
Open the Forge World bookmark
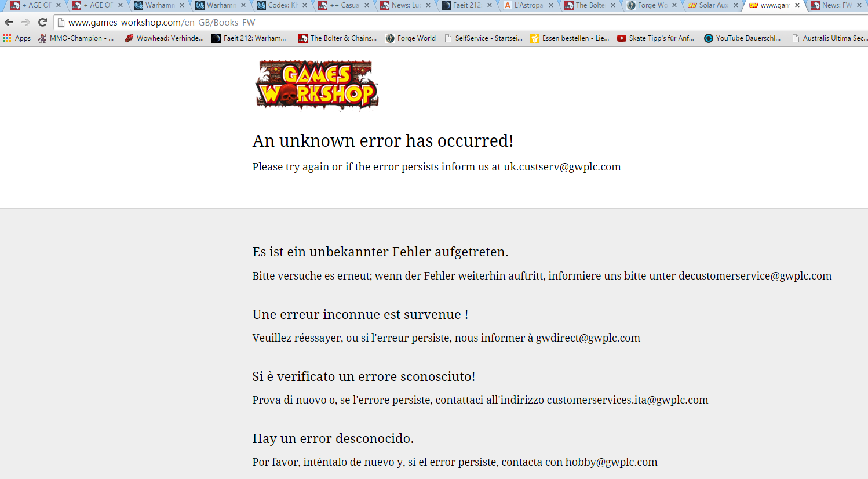(x=411, y=38)
